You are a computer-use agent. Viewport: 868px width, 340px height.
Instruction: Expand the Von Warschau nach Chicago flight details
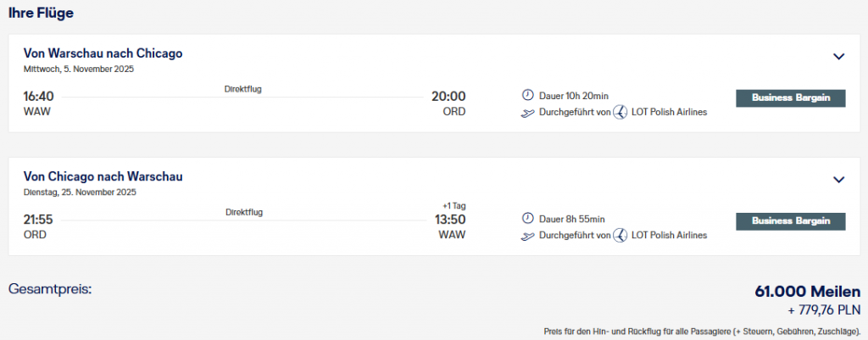click(838, 57)
